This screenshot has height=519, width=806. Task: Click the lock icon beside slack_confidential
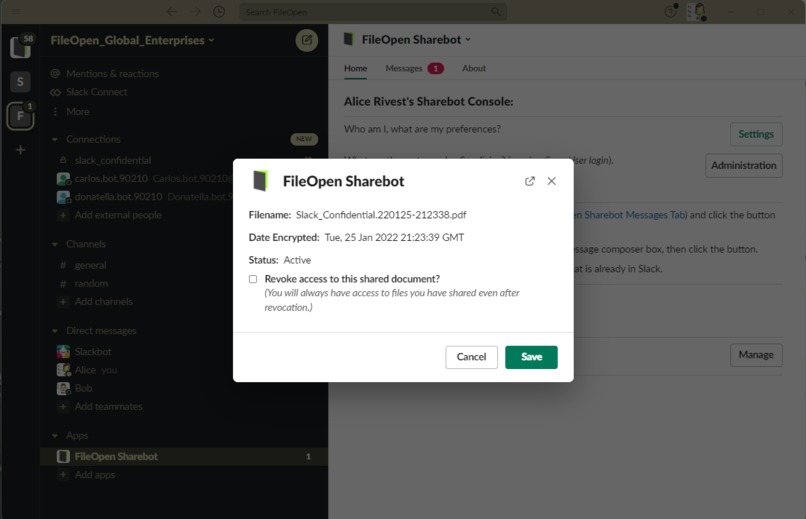63,160
